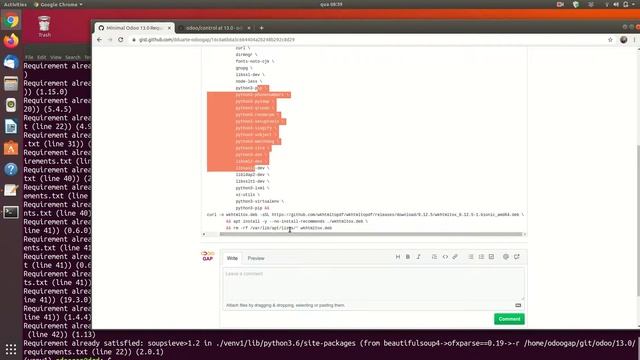Screen dimensions: 640x360
Task: Open the Google Chrome app menu dropdown
Action: [58, 4]
